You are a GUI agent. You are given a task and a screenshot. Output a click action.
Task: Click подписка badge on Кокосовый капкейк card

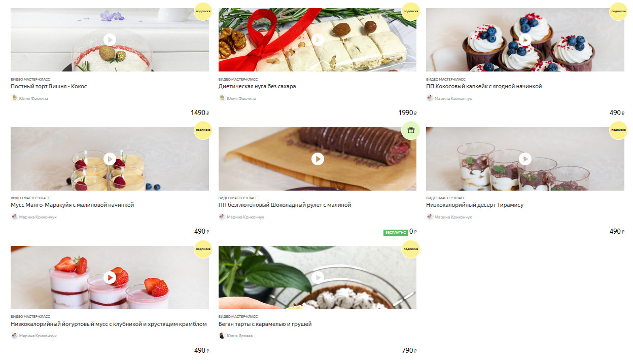618,11
